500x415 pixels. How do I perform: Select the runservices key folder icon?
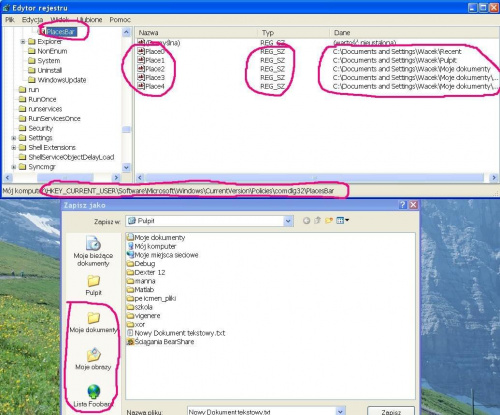(22, 109)
